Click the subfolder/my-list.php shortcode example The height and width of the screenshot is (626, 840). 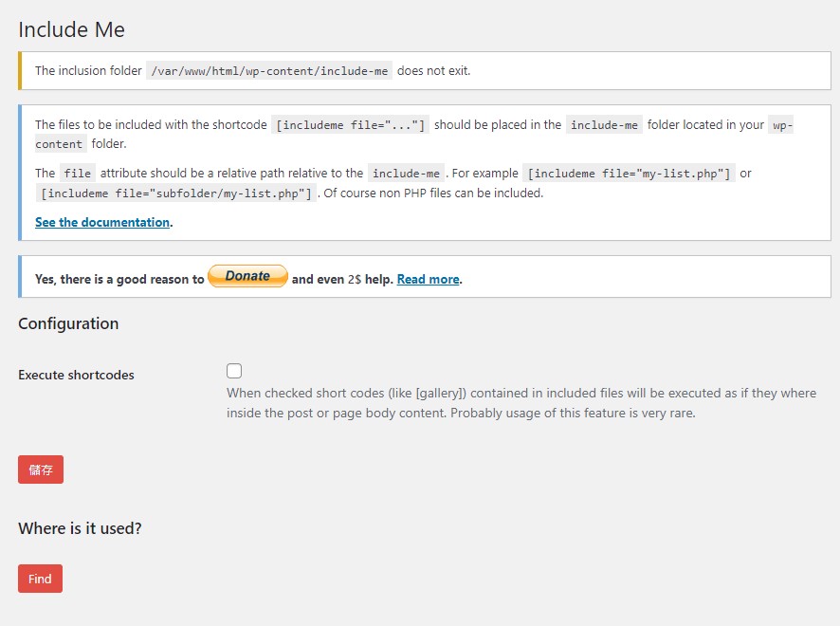click(176, 193)
